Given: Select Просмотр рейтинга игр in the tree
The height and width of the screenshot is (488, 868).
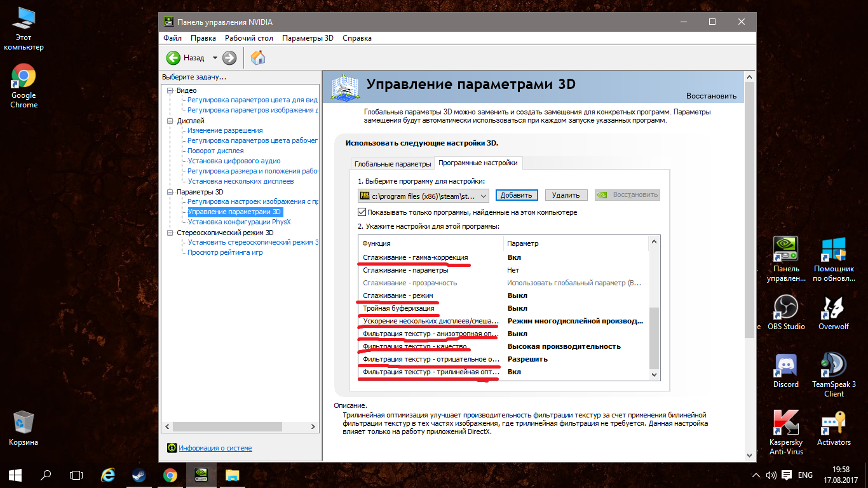Looking at the screenshot, I should click(225, 253).
